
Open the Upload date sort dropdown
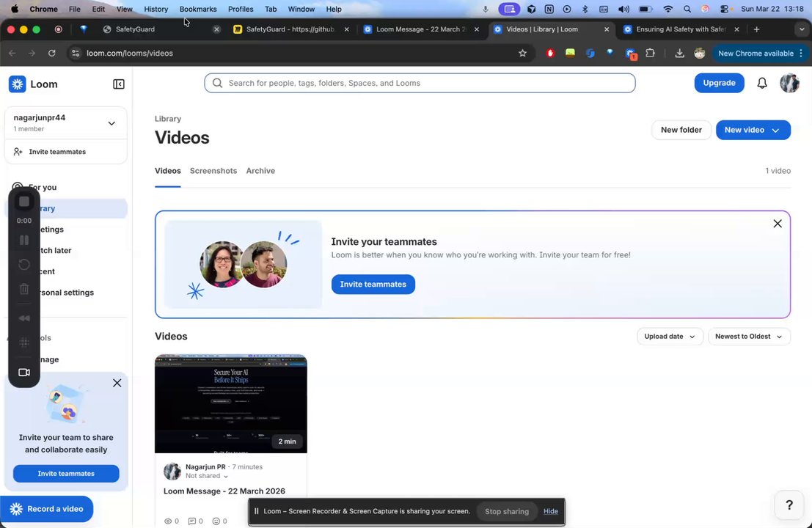pos(670,337)
